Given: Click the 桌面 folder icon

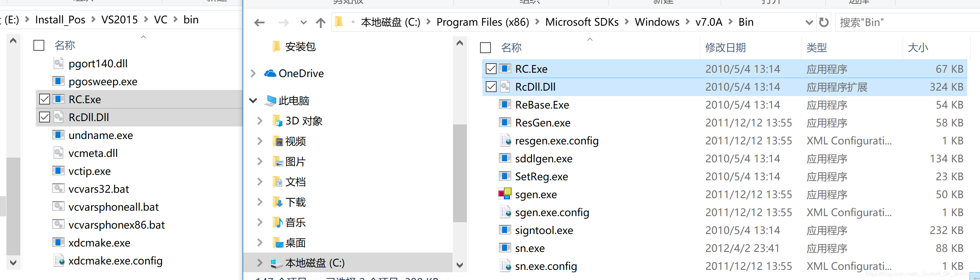Looking at the screenshot, I should 278,243.
